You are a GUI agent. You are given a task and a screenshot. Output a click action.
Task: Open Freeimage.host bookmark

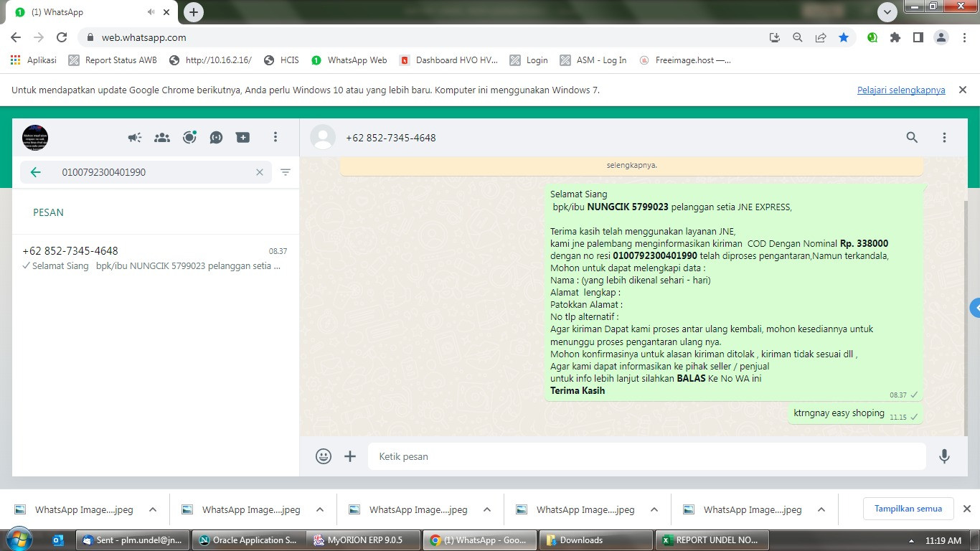pyautogui.click(x=685, y=60)
